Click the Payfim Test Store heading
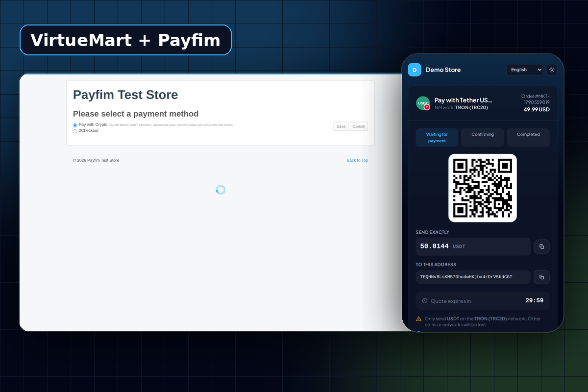Viewport: 588px width, 392px height. (x=125, y=95)
